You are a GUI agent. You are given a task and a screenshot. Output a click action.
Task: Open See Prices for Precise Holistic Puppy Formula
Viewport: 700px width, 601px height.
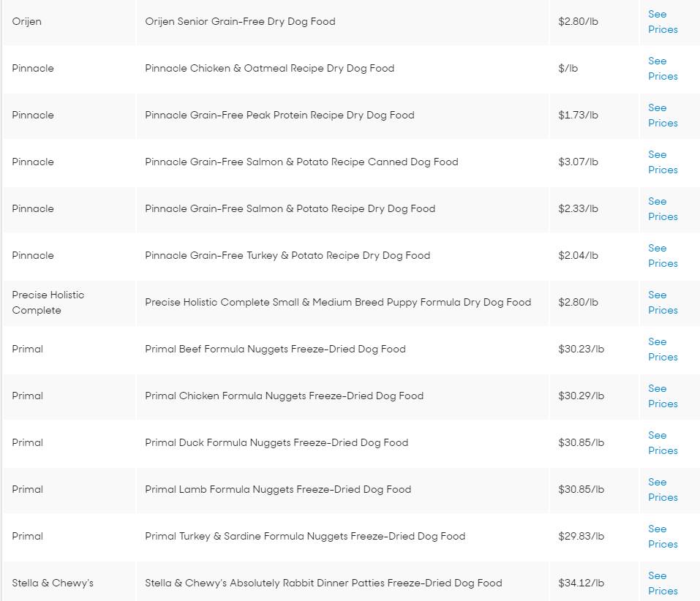[x=663, y=303]
